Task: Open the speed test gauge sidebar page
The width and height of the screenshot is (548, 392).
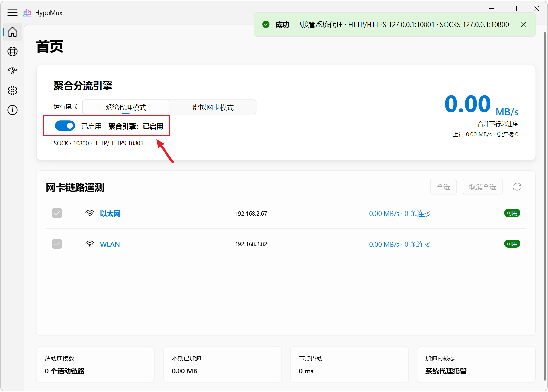Action: 12,71
